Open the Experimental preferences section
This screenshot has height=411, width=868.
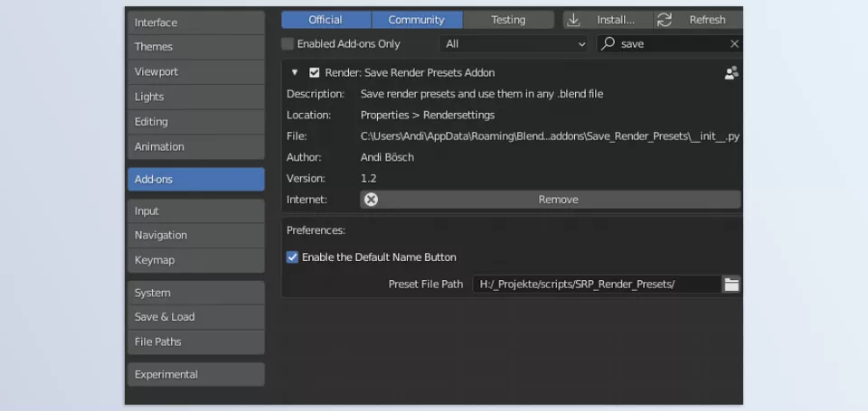[x=196, y=375]
